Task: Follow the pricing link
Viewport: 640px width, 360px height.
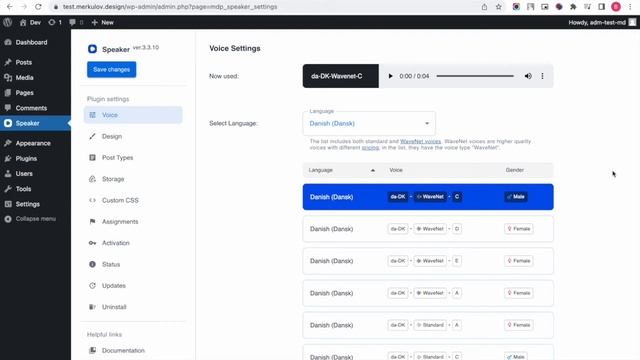Action: [370, 147]
